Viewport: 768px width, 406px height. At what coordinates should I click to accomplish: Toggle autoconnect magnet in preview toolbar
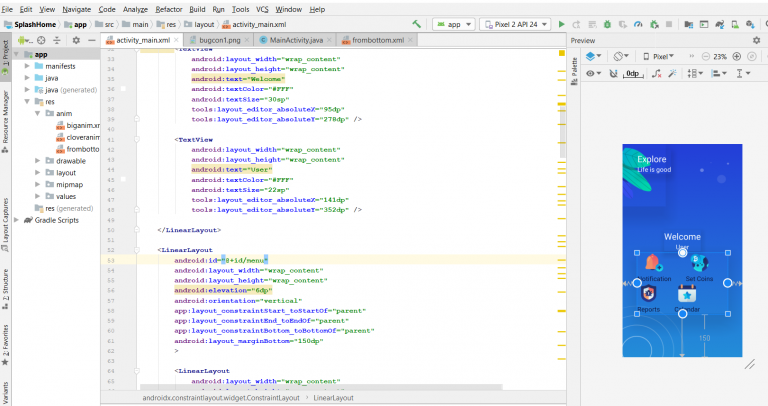click(611, 74)
